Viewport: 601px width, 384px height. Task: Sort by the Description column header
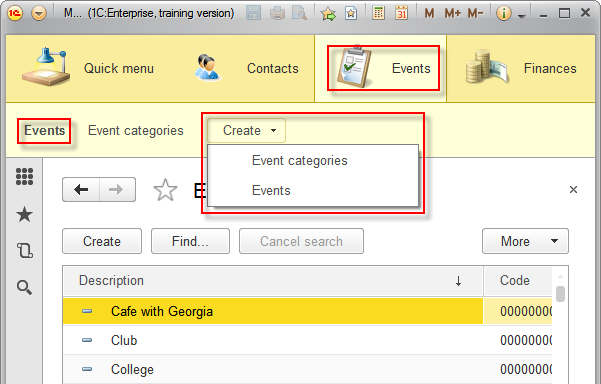pyautogui.click(x=273, y=281)
